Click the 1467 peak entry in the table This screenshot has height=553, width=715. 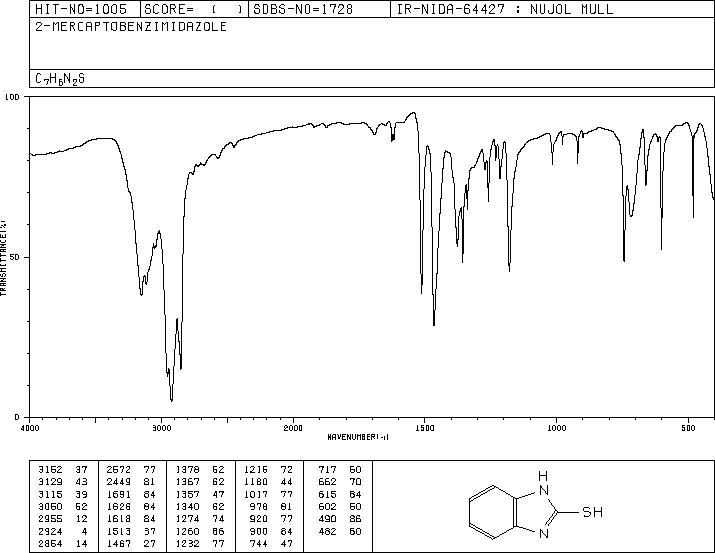tap(119, 543)
